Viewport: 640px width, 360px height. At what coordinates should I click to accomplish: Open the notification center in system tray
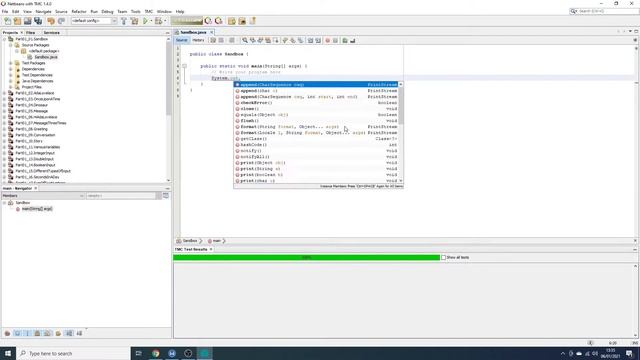click(629, 353)
